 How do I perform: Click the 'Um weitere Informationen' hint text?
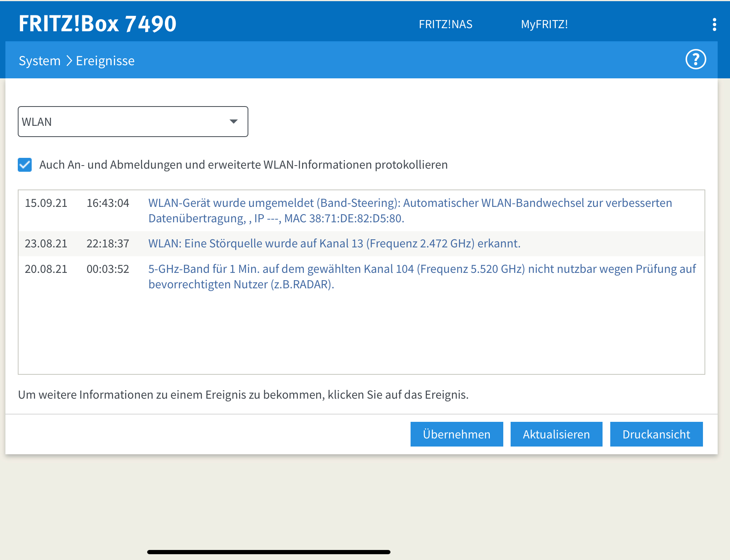click(x=243, y=395)
